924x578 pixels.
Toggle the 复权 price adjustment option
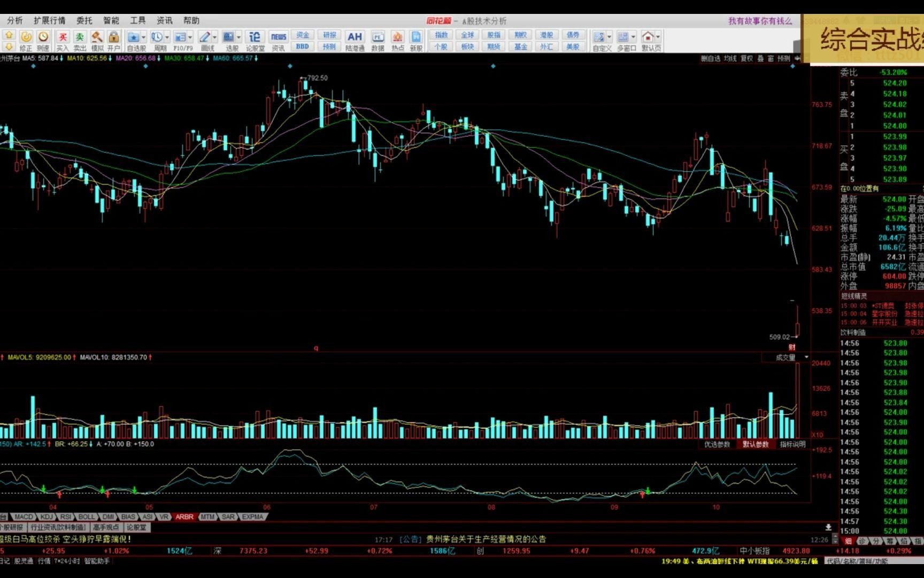pos(746,59)
